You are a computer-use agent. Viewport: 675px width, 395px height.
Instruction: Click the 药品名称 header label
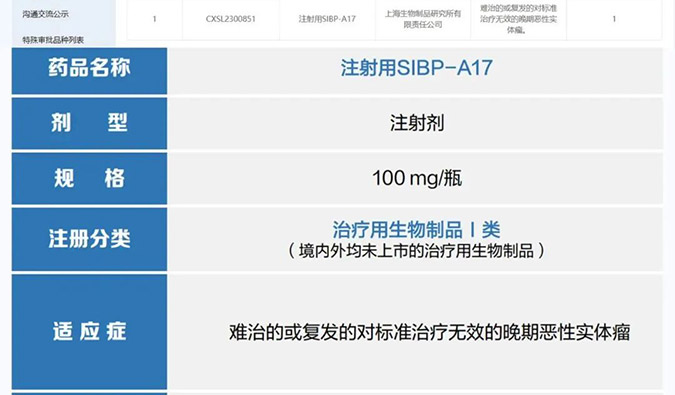pyautogui.click(x=89, y=68)
